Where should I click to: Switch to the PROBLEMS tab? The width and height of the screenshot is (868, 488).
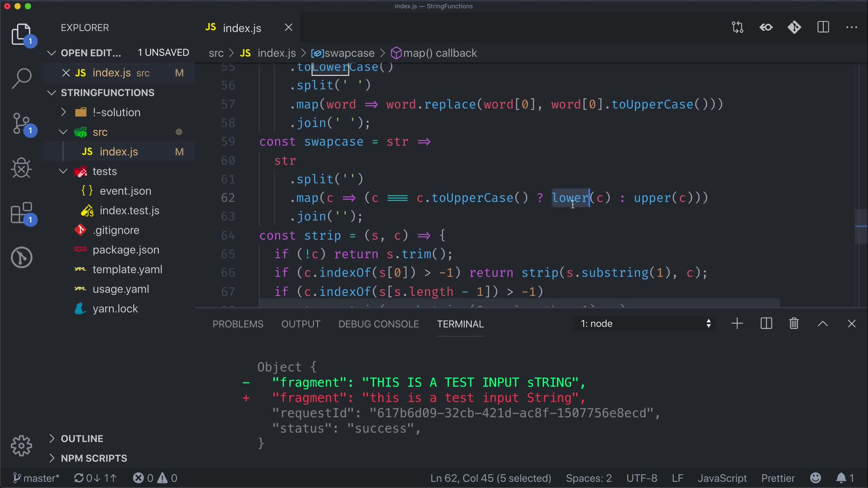238,324
